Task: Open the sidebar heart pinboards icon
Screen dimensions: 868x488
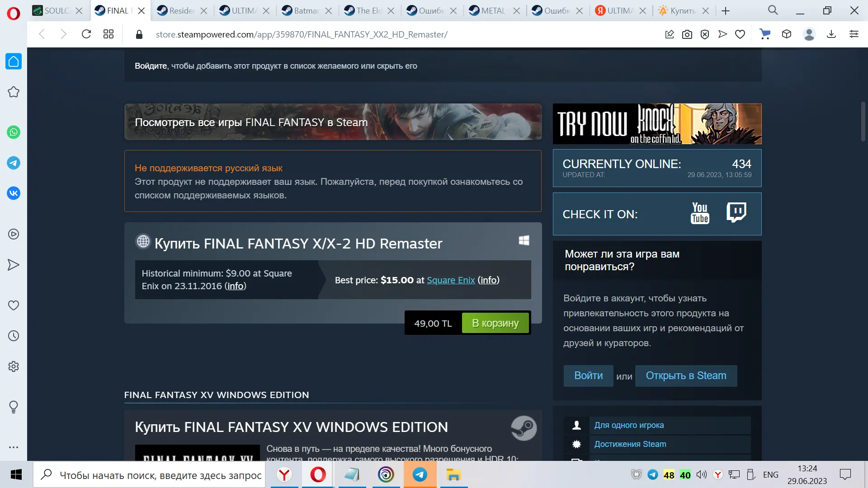Action: pos(14,305)
